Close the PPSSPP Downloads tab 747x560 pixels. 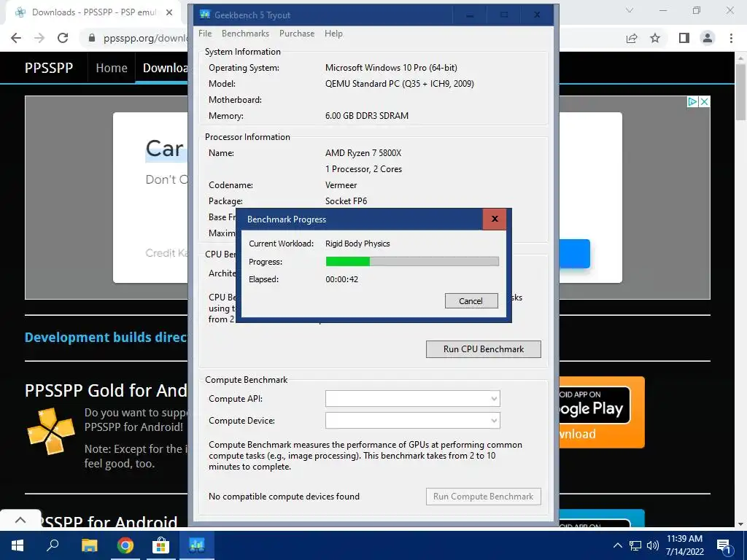(169, 12)
